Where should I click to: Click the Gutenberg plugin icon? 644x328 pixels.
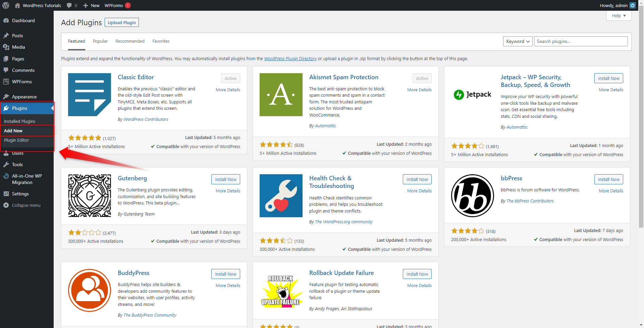point(90,196)
